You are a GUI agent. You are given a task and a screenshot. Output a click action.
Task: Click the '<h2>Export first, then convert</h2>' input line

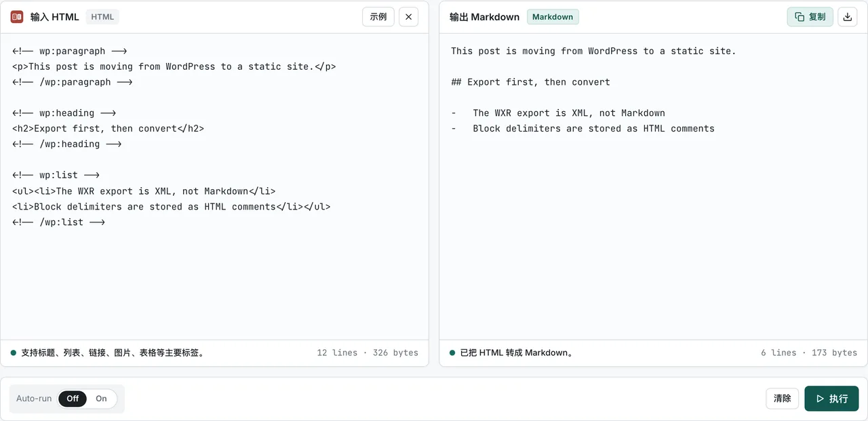[108, 129]
